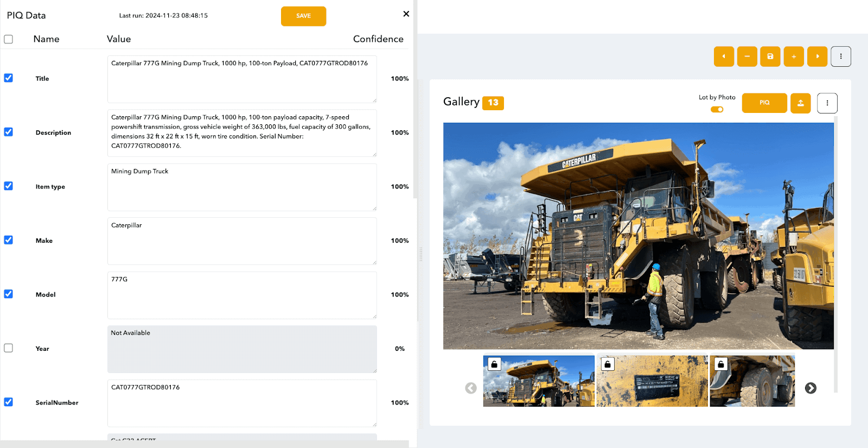Select the first truck thumbnail

[539, 381]
